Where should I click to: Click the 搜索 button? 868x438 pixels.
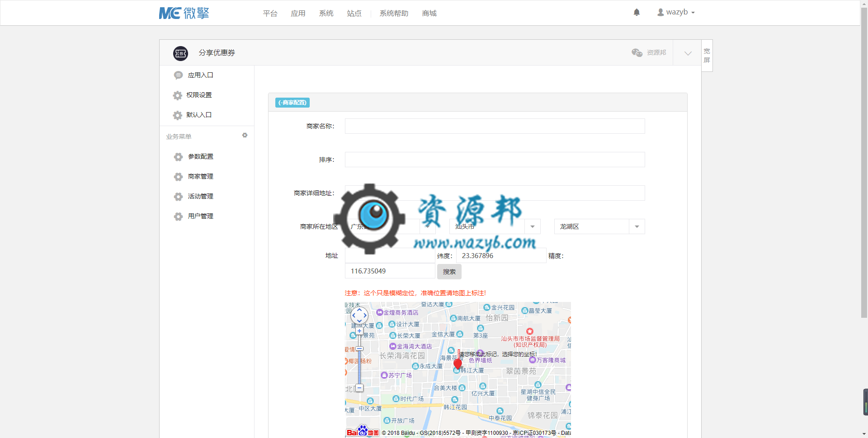449,272
